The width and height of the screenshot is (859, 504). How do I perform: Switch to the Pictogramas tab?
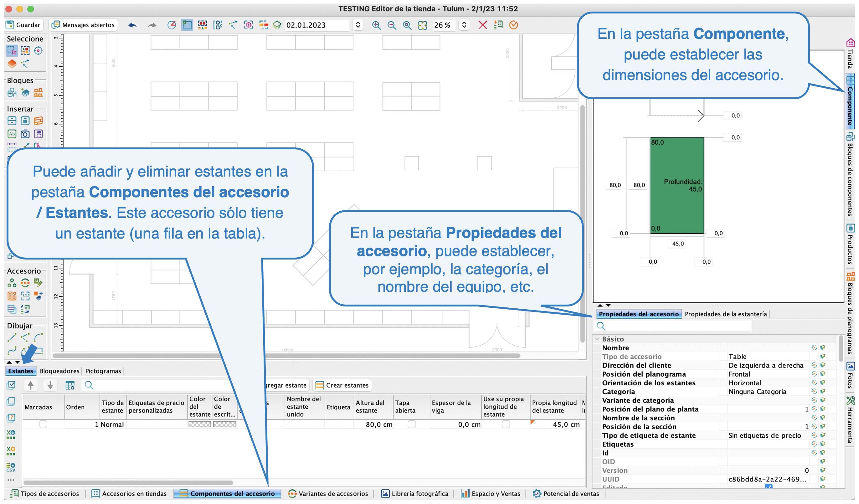tap(103, 371)
